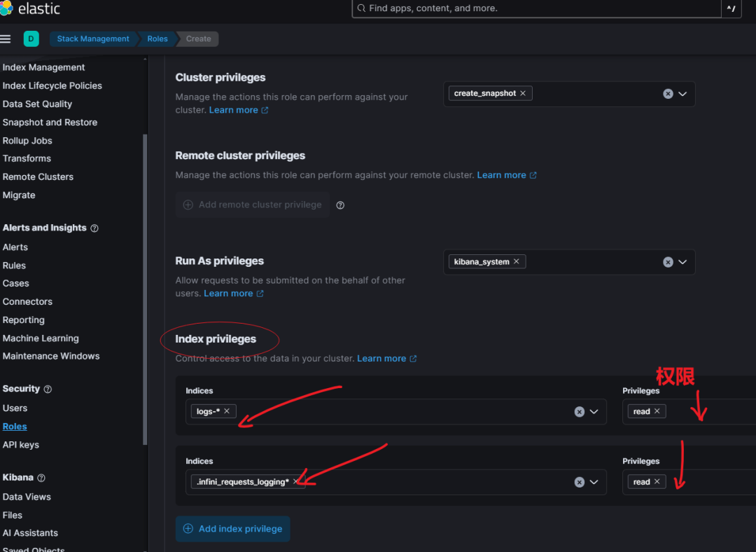Remove the logs-* index tag
Image resolution: width=756 pixels, height=552 pixels.
(x=227, y=411)
